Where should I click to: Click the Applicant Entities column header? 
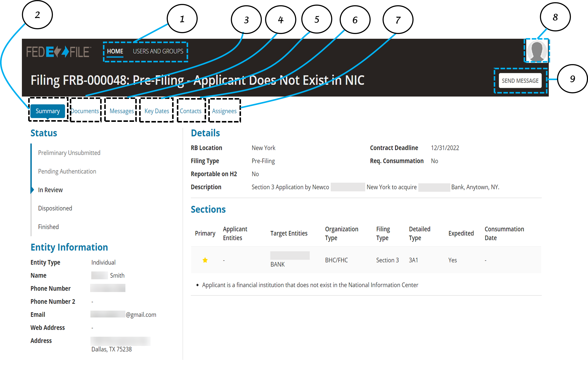pyautogui.click(x=235, y=233)
